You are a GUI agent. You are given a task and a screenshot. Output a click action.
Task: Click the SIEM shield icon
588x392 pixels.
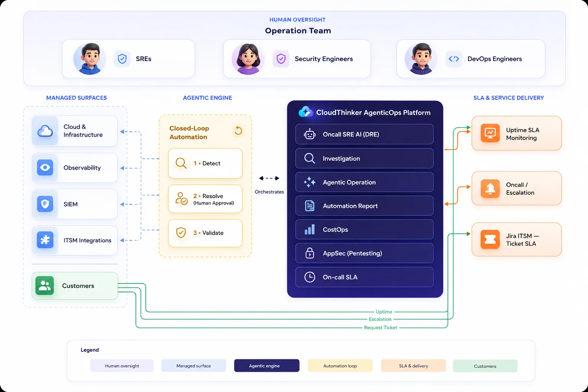[45, 204]
